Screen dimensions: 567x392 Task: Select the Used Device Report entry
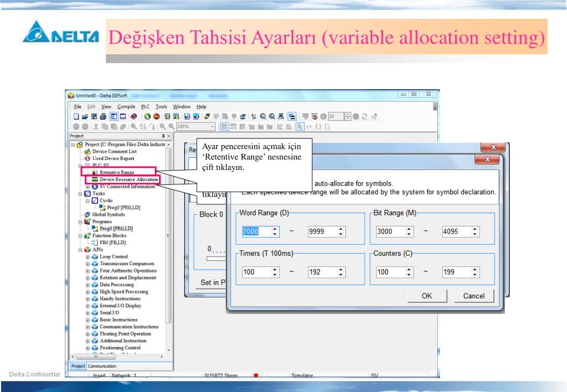(113, 158)
